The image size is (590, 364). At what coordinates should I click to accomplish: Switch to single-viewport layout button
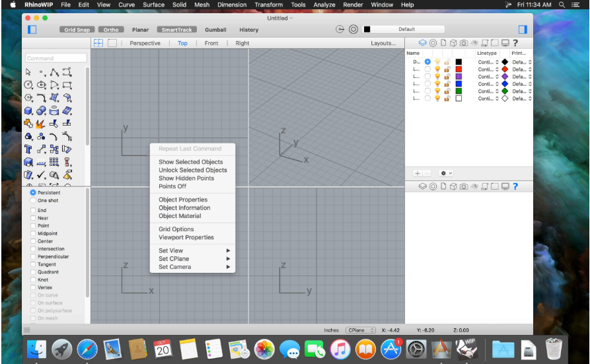(112, 43)
